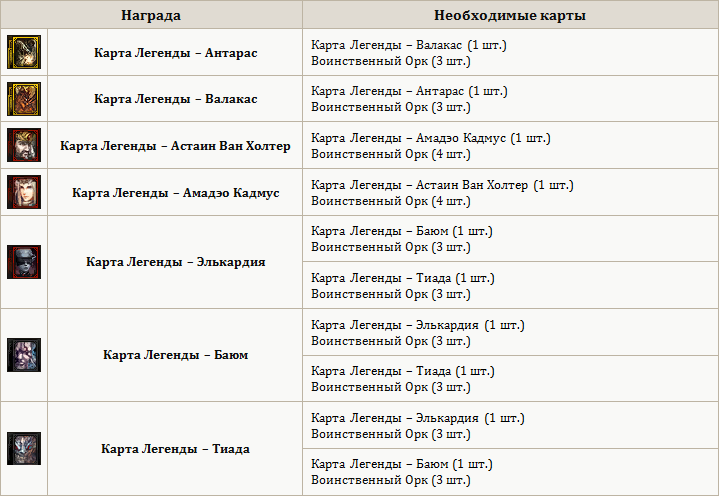Viewport: 719px width, 496px height.
Task: Select the Астаин Ван Холтер card icon
Action: tap(22, 145)
